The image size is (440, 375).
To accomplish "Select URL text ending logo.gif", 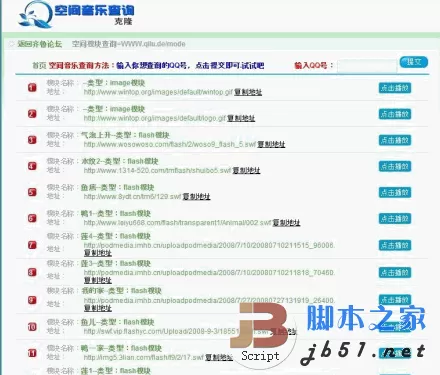I will pyautogui.click(x=155, y=118).
